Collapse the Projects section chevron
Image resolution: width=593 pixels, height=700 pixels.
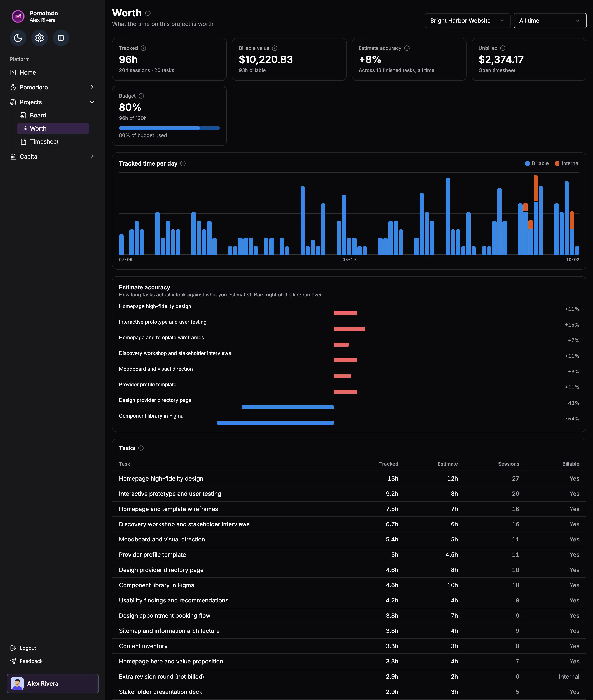coord(92,102)
